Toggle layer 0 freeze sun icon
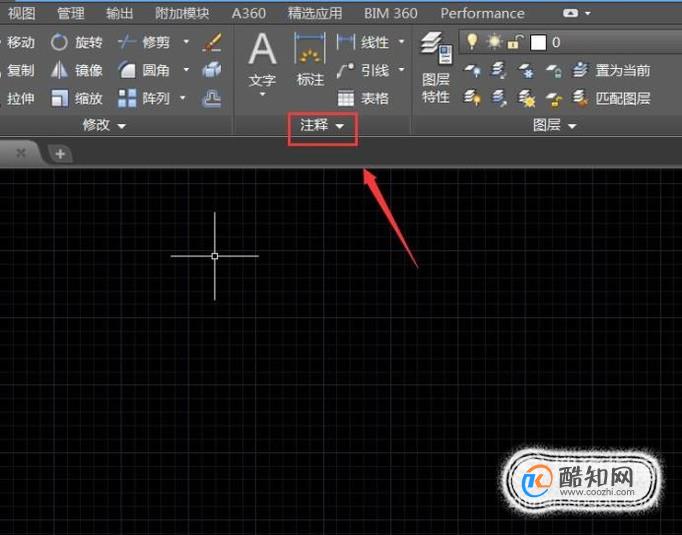682x535 pixels. pos(495,42)
